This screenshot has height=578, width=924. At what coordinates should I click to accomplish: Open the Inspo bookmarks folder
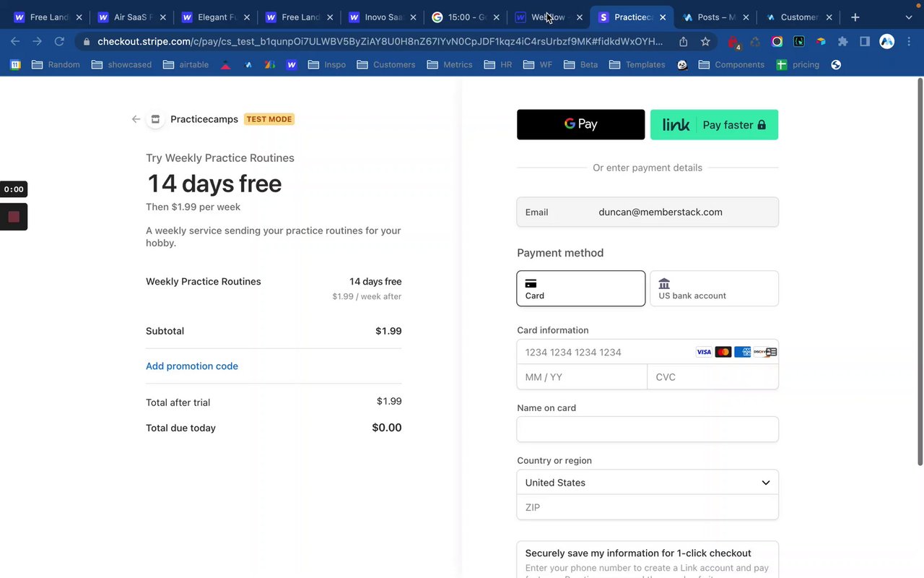point(327,64)
